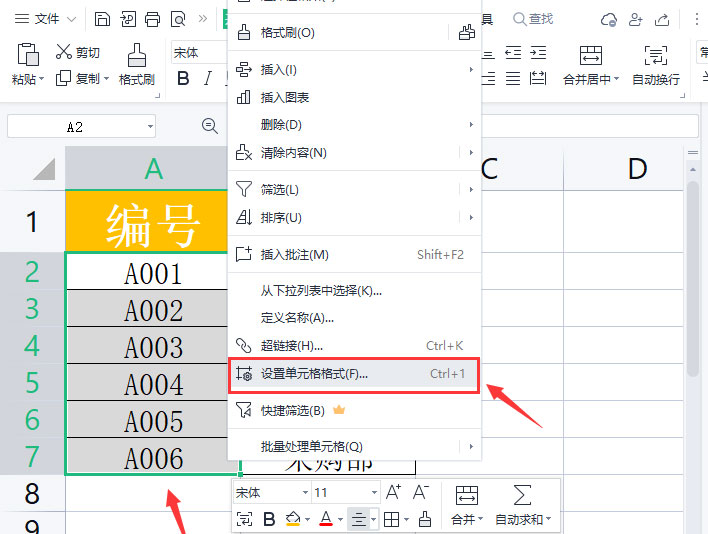Choose 插入批注(M) in the context menu
The width and height of the screenshot is (708, 534).
pyautogui.click(x=354, y=255)
